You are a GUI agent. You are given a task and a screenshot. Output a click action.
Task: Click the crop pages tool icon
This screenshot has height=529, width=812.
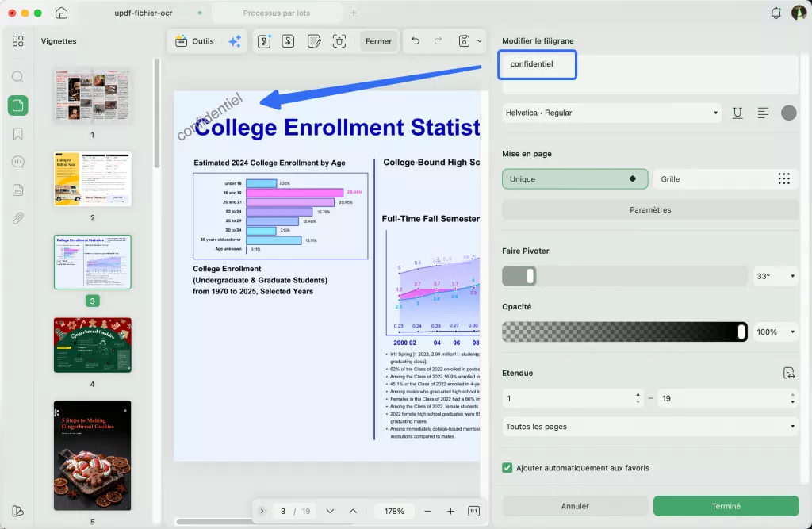click(x=339, y=41)
